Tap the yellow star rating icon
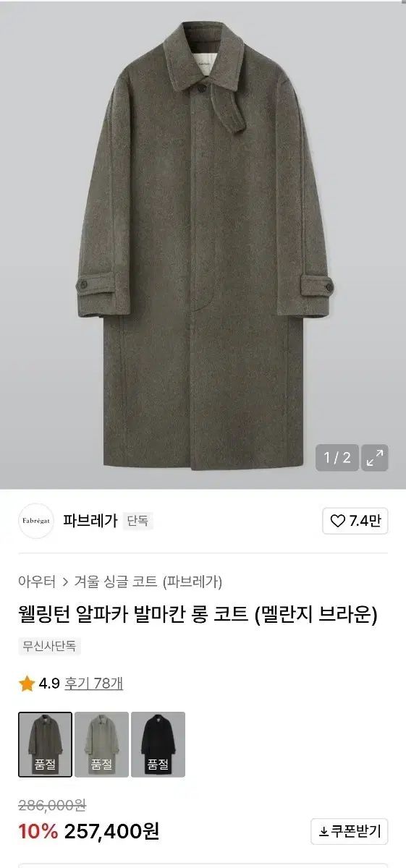The width and height of the screenshot is (406, 868). coord(27,684)
